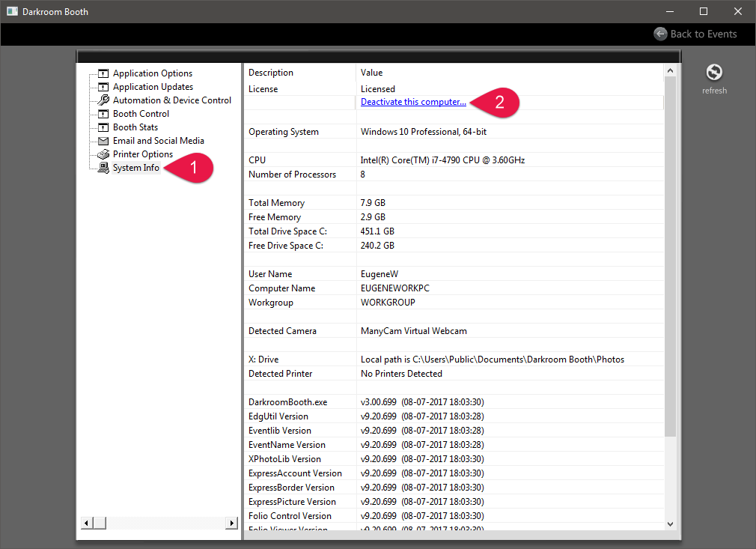Select System Info in settings tree
Image resolution: width=756 pixels, height=549 pixels.
point(136,168)
